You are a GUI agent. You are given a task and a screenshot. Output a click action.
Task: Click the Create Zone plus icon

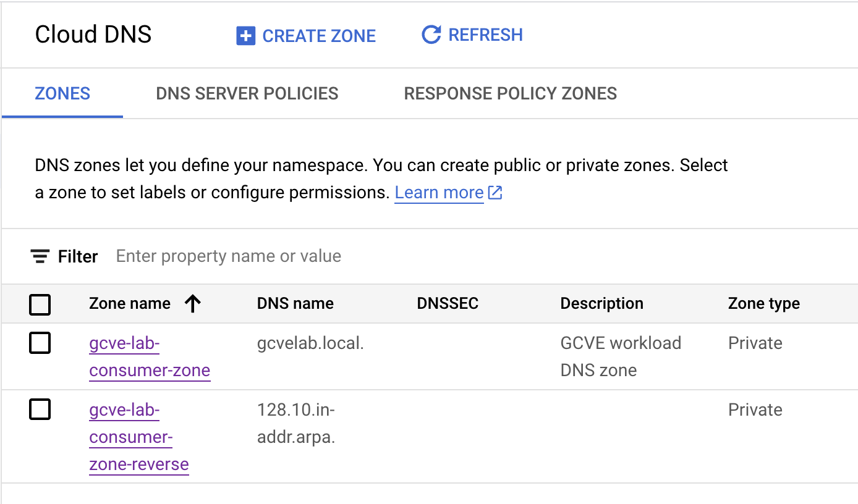click(245, 36)
